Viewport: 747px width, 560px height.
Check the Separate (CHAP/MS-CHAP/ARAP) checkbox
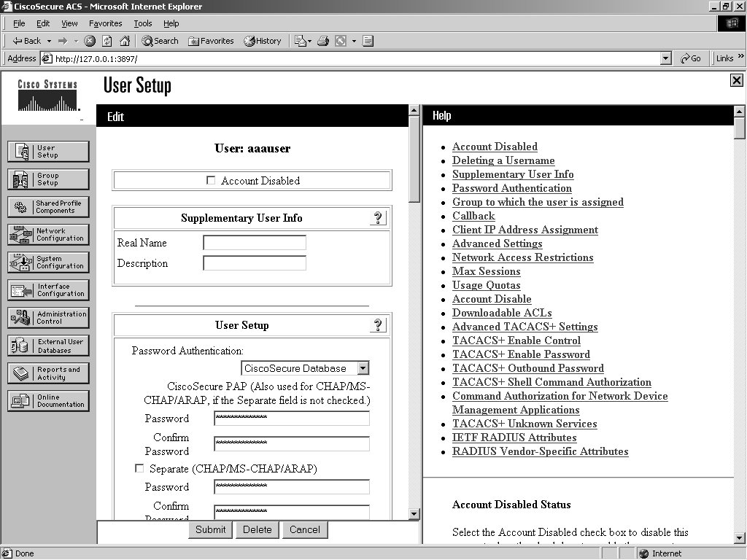click(139, 469)
